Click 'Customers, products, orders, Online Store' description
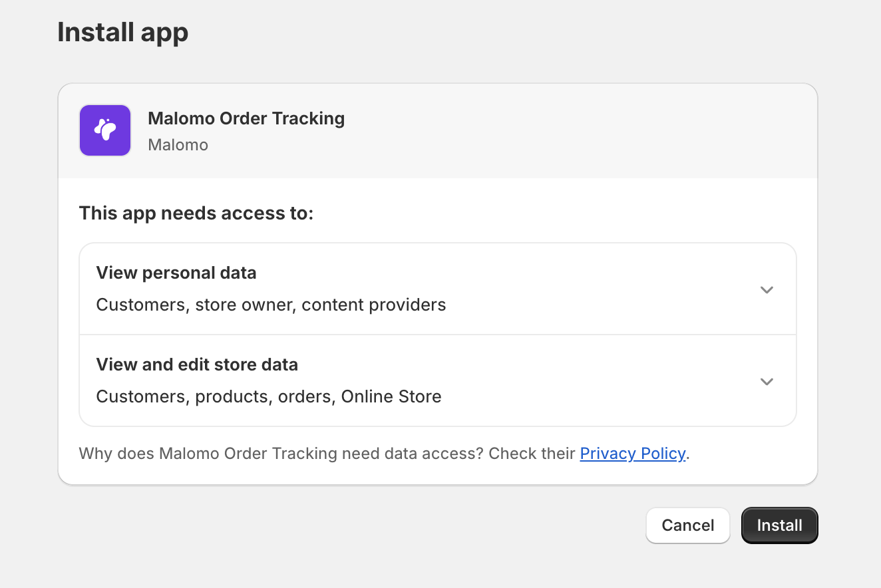 (x=269, y=396)
